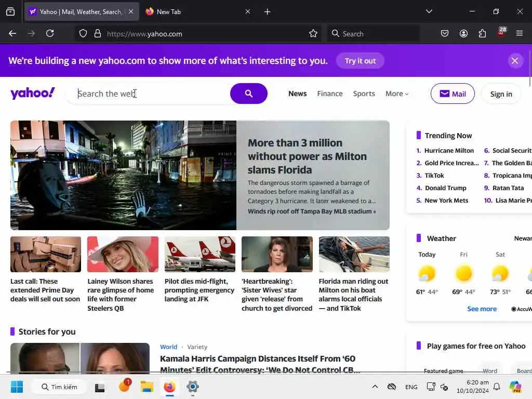
Task: Open the Word games tab
Action: tap(490, 371)
